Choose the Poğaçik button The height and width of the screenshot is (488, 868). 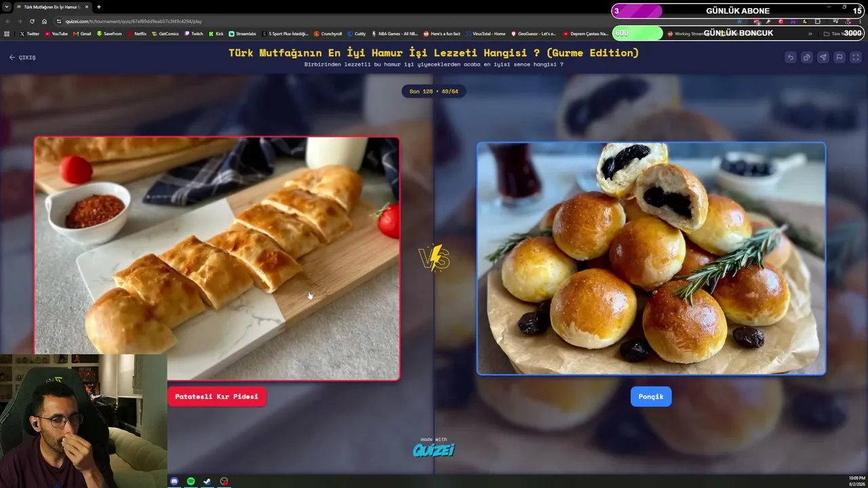651,396
